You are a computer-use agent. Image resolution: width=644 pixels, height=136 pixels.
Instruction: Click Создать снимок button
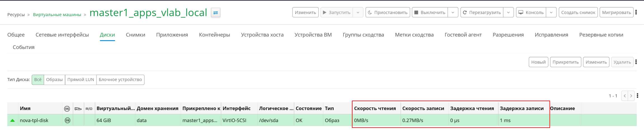point(578,12)
